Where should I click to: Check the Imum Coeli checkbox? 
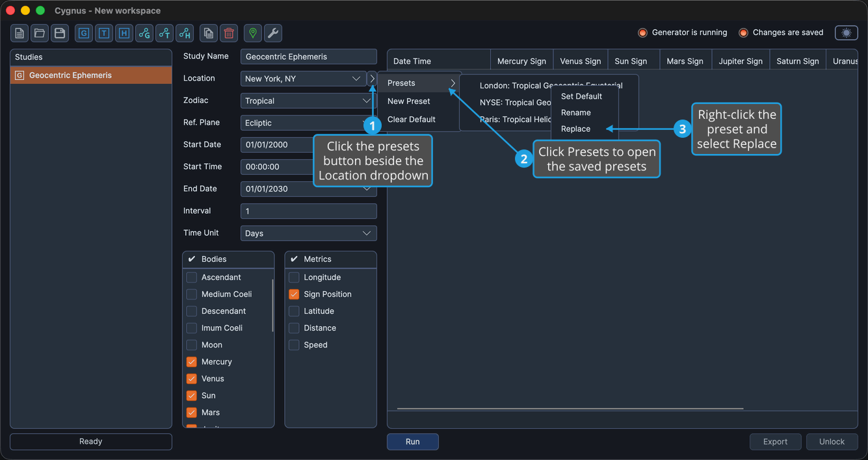click(192, 328)
